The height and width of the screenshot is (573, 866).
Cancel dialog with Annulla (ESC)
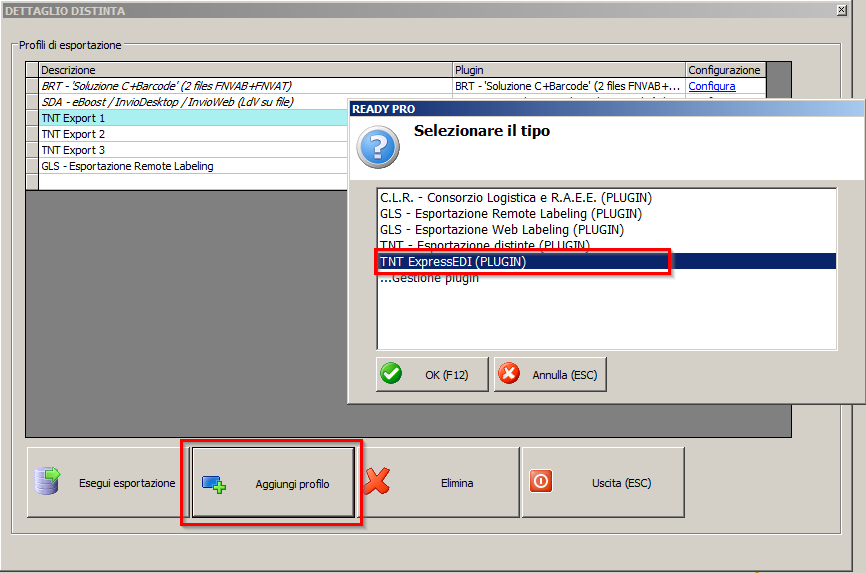550,375
